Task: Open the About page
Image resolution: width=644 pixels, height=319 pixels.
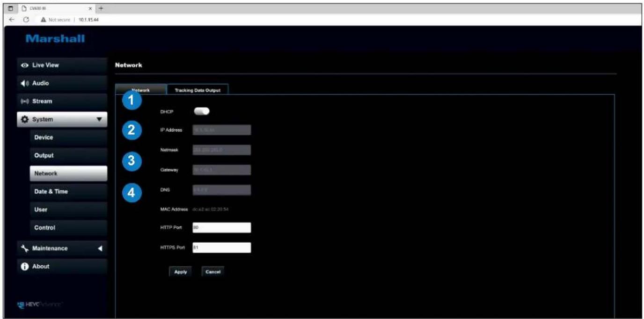Action: pyautogui.click(x=62, y=267)
